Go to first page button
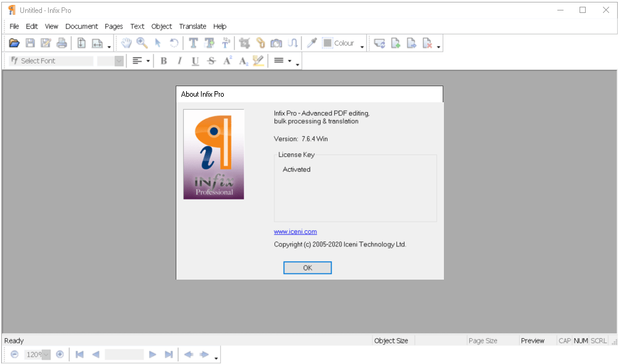 80,355
